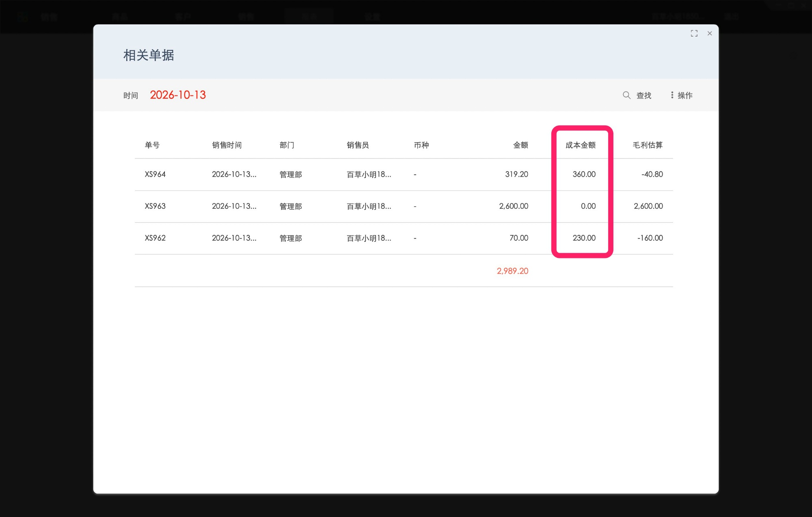Image resolution: width=812 pixels, height=517 pixels.
Task: Open the 查找 search function
Action: pyautogui.click(x=644, y=95)
